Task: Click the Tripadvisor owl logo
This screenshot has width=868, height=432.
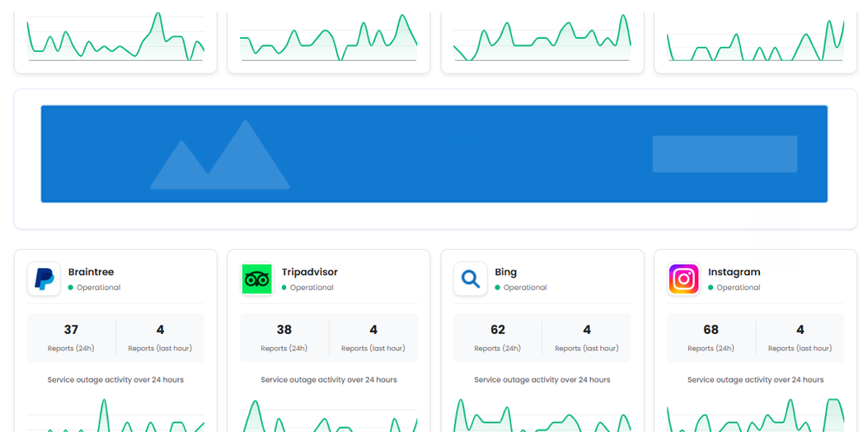Action: pos(256,279)
